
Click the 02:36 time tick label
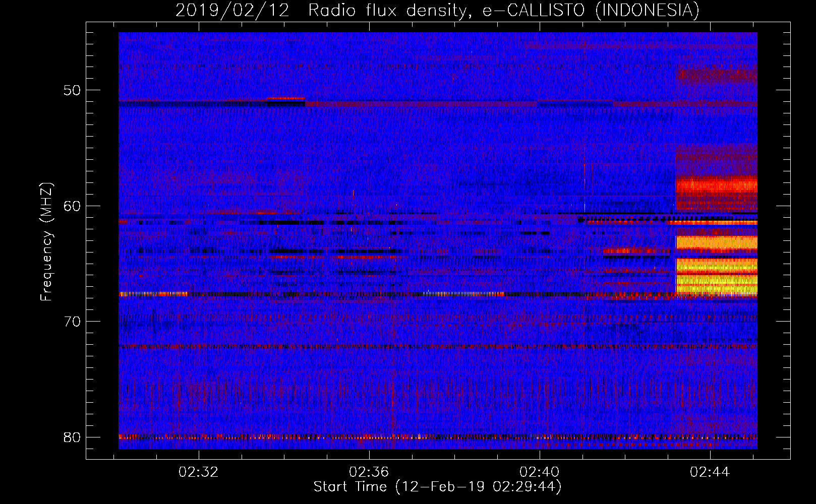pos(369,472)
